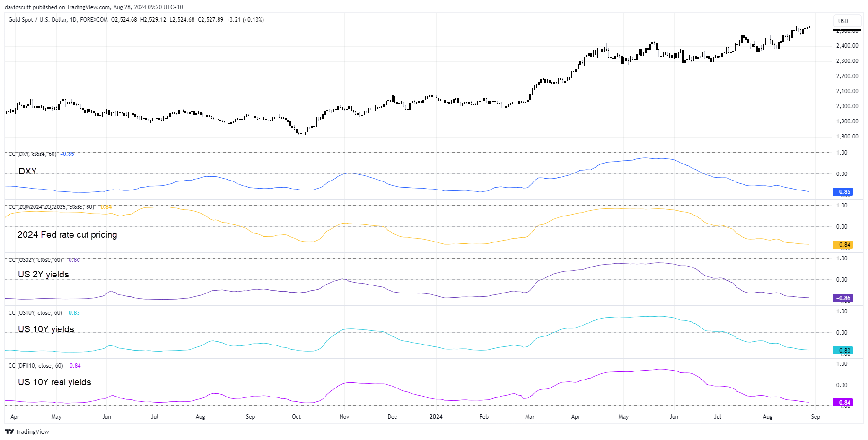868x440 pixels.
Task: Click the magenta -0.84 DFII10 value label
Action: [x=842, y=403]
